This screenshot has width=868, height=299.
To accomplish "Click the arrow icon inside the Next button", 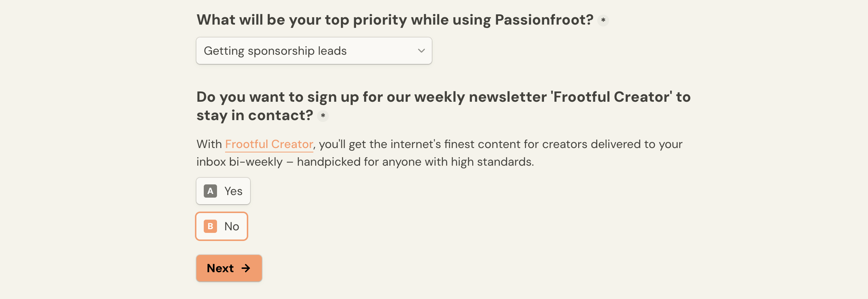I will [x=245, y=269].
